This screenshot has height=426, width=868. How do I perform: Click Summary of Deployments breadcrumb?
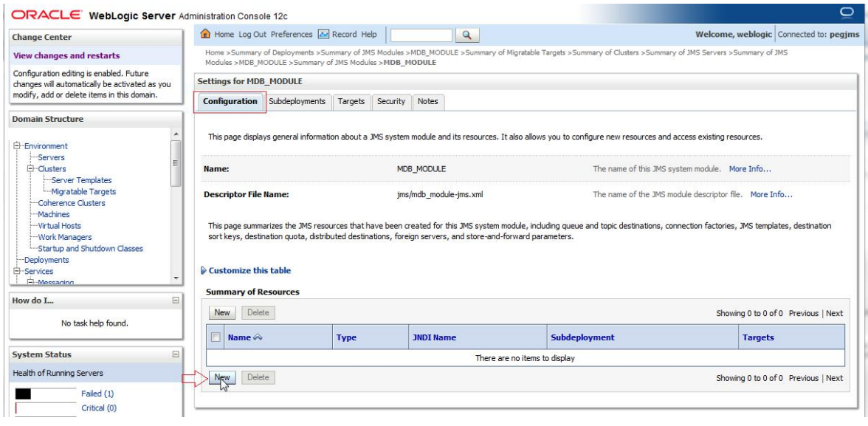pyautogui.click(x=272, y=52)
